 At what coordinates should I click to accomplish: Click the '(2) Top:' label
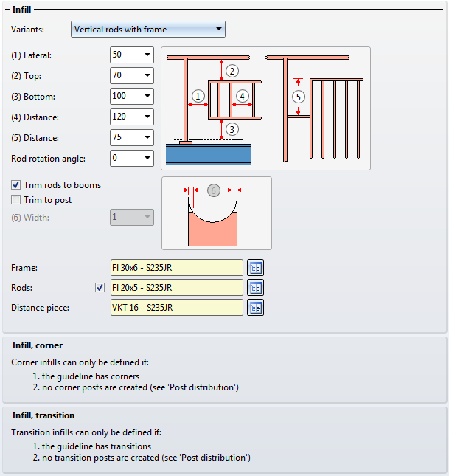[26, 76]
